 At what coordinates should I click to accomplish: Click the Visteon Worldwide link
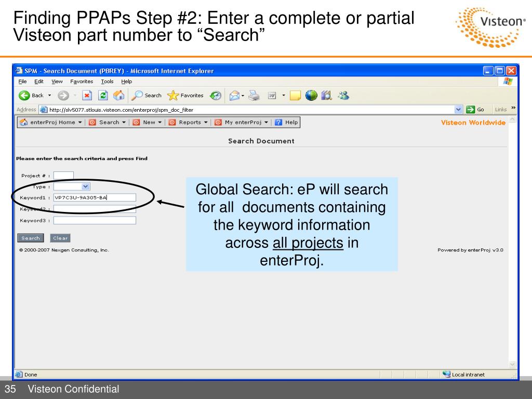click(x=473, y=123)
